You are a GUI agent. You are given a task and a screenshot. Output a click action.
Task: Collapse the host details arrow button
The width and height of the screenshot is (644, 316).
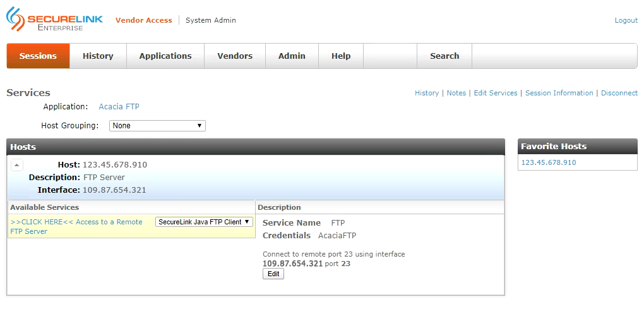point(17,165)
